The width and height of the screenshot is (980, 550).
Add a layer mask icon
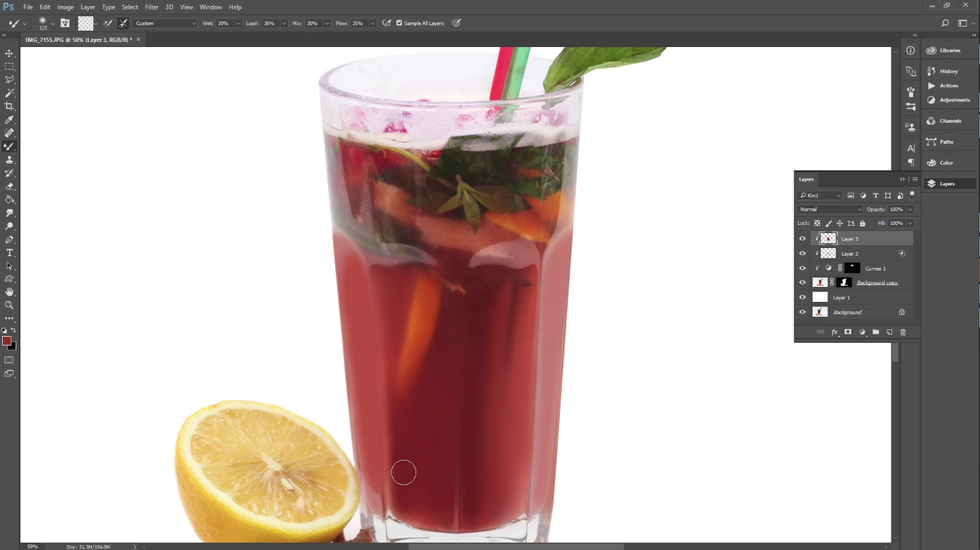point(848,332)
